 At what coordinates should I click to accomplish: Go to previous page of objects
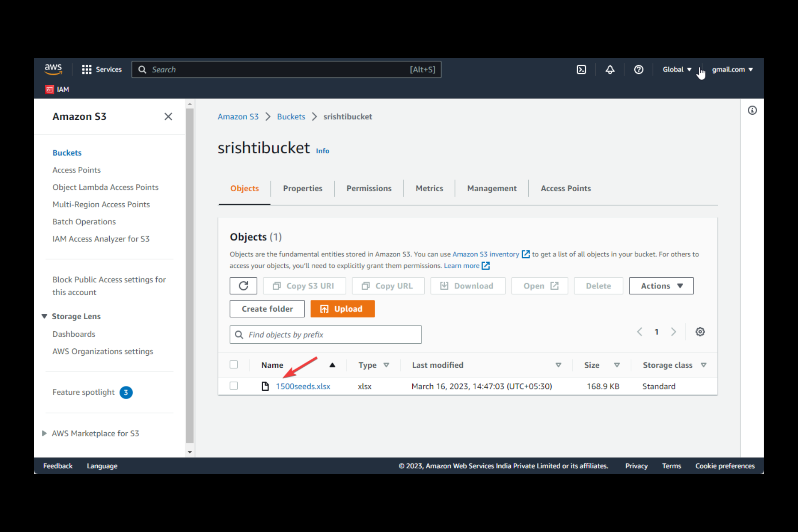(x=639, y=332)
